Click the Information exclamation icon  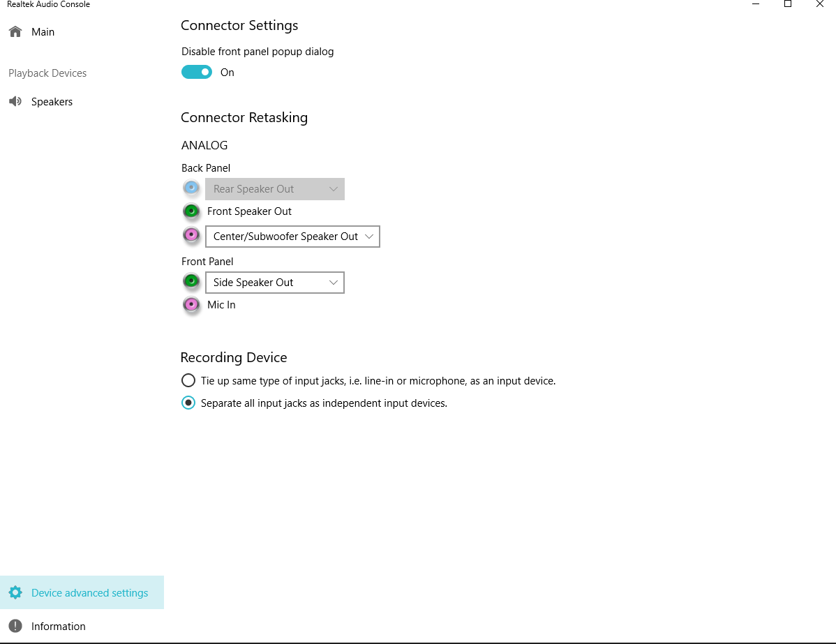click(15, 627)
